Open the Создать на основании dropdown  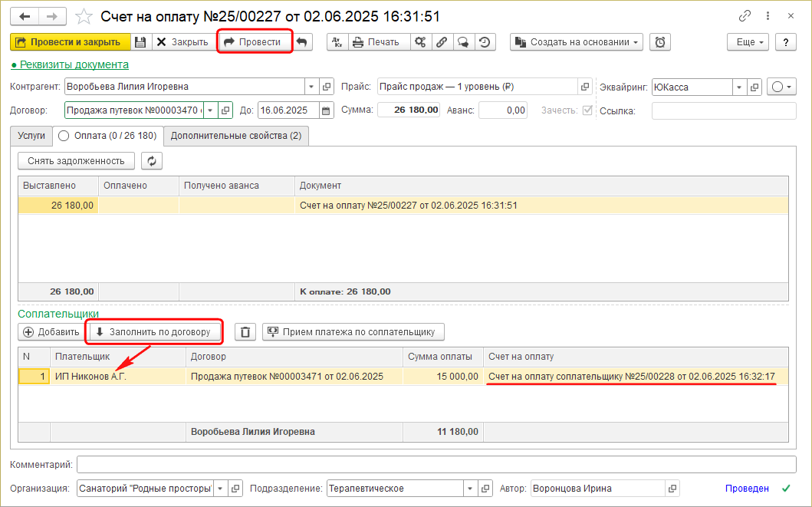[x=577, y=42]
